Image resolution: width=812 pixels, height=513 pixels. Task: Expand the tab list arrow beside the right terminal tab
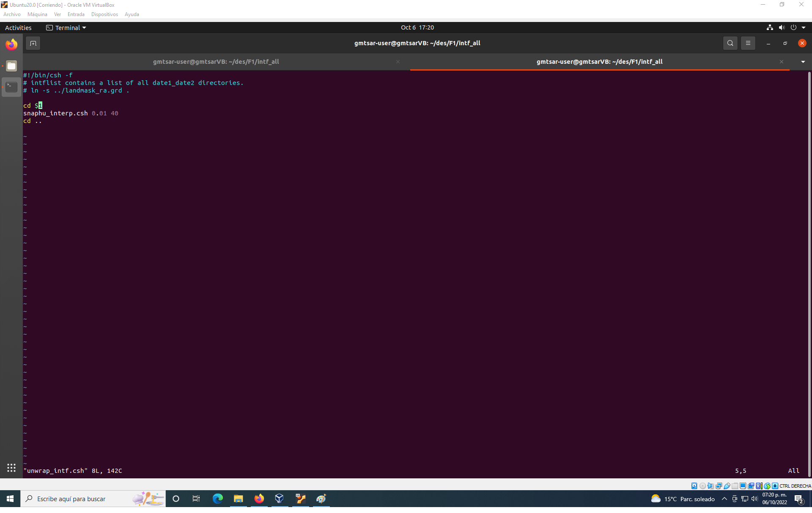[x=803, y=61]
